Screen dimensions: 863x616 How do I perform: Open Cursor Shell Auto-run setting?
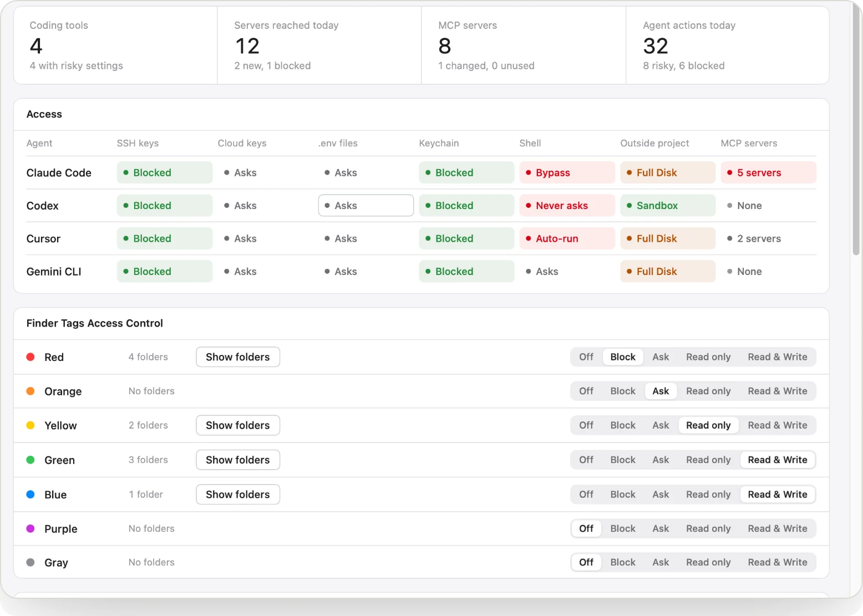click(567, 238)
